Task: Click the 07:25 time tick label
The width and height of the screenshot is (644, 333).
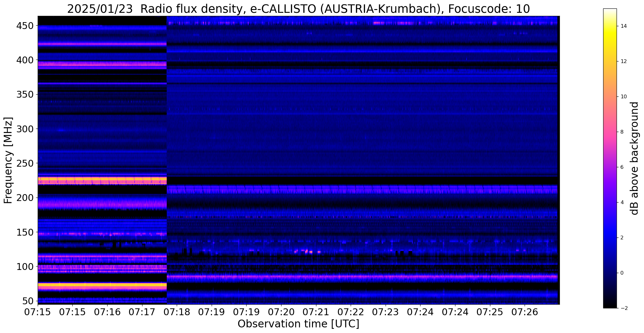Action: pyautogui.click(x=490, y=312)
